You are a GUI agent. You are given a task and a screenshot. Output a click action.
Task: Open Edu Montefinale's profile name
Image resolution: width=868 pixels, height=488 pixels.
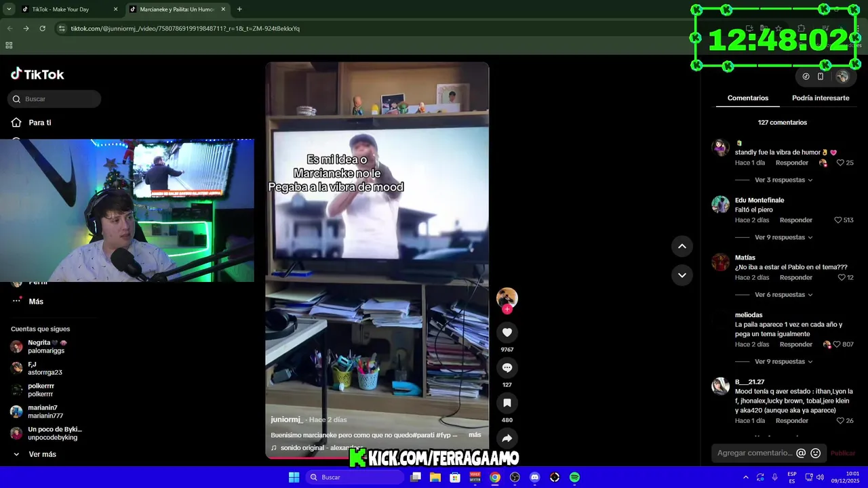click(759, 200)
